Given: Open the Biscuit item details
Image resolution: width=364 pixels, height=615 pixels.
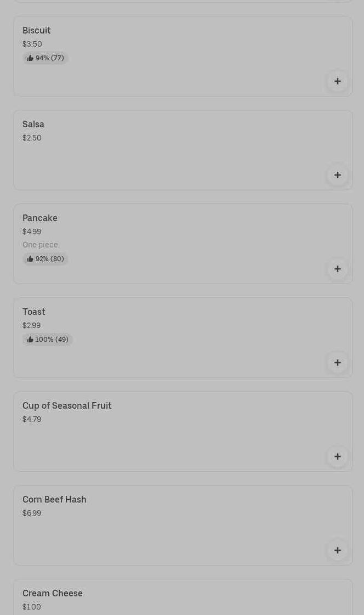Looking at the screenshot, I should tap(37, 31).
